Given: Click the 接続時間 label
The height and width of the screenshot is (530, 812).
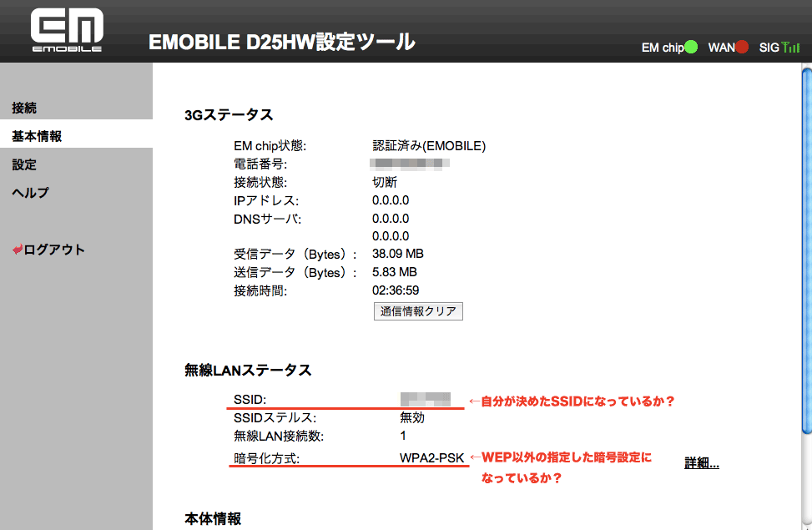Looking at the screenshot, I should coord(260,290).
